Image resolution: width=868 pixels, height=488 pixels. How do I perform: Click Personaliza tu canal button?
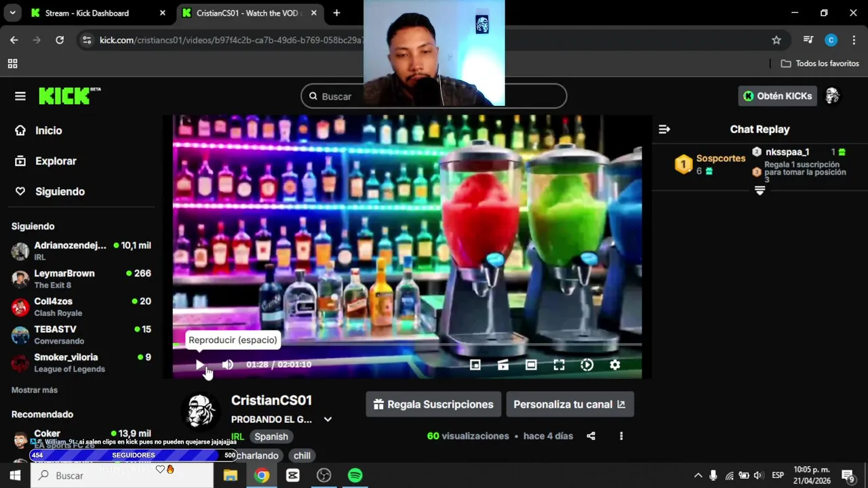(x=570, y=405)
